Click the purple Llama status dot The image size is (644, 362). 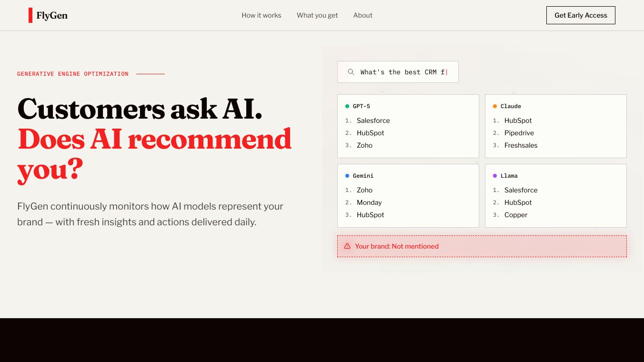point(495,176)
